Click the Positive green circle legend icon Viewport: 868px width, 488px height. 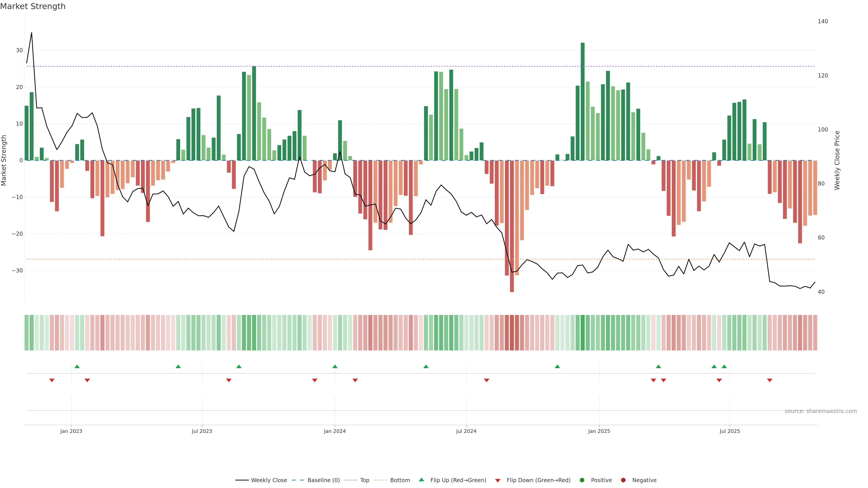[582, 480]
